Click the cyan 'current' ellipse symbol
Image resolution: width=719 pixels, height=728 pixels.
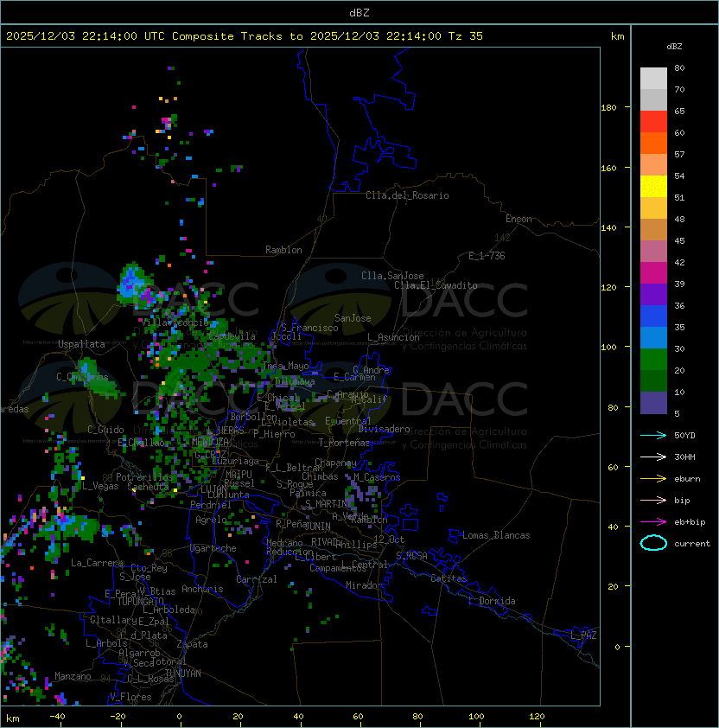click(653, 543)
